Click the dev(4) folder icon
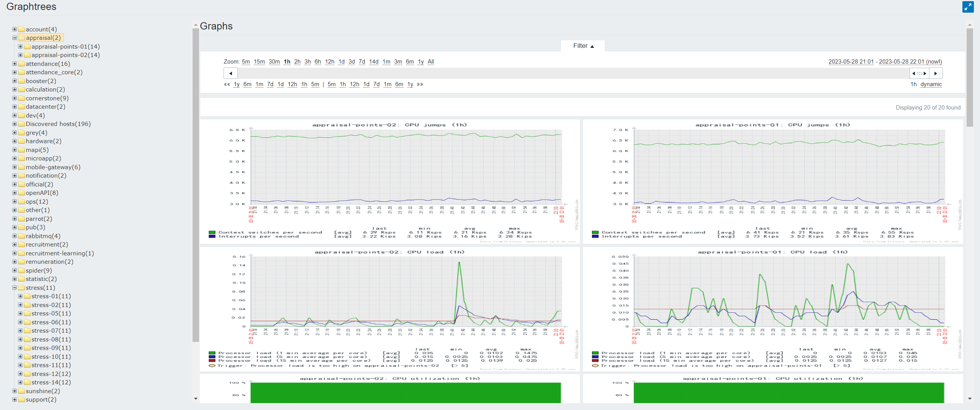Screen dimensions: 980x410 coord(22,115)
